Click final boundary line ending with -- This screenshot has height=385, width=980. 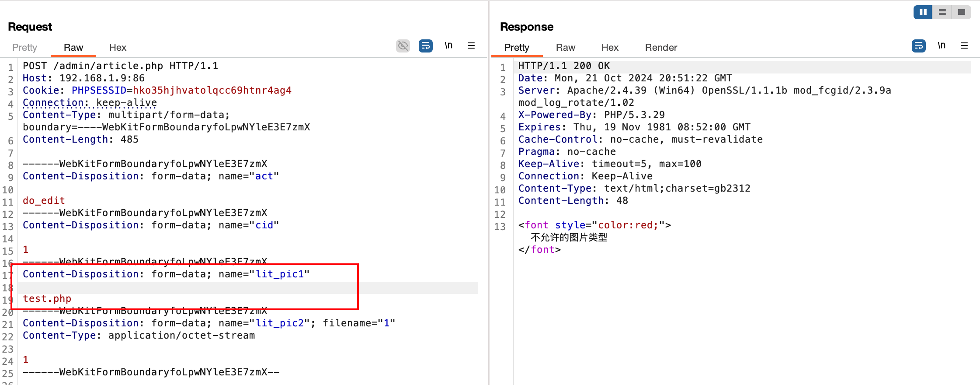coord(151,372)
